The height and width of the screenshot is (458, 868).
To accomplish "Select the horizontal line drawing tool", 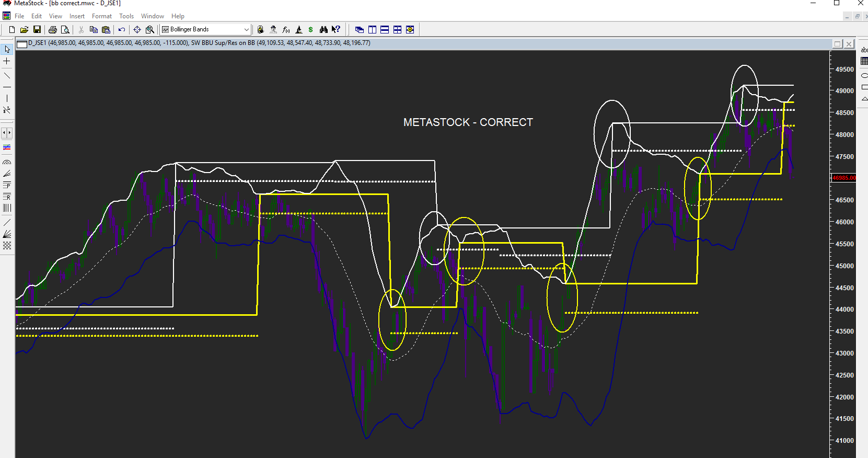I will [7, 87].
